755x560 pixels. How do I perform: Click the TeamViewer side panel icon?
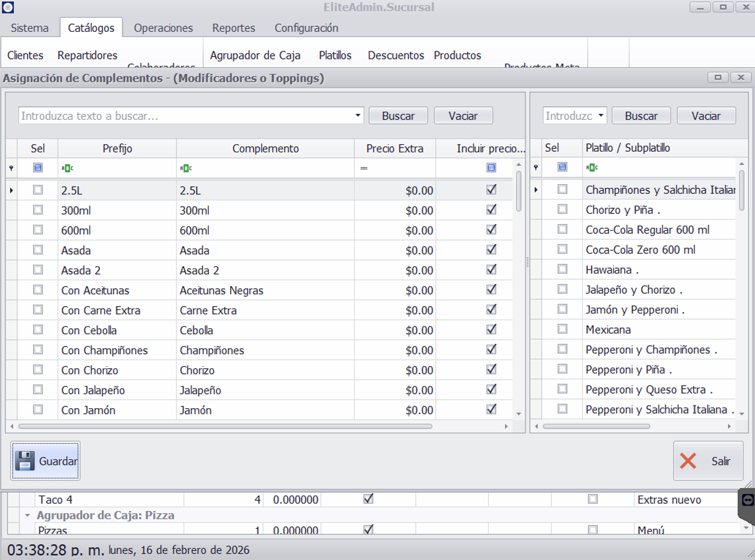[x=747, y=500]
